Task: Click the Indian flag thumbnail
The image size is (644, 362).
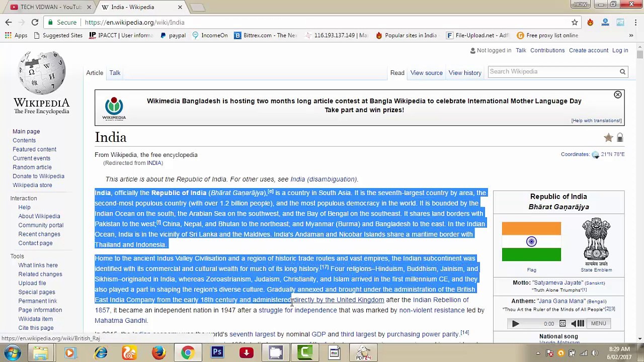Action: [531, 242]
